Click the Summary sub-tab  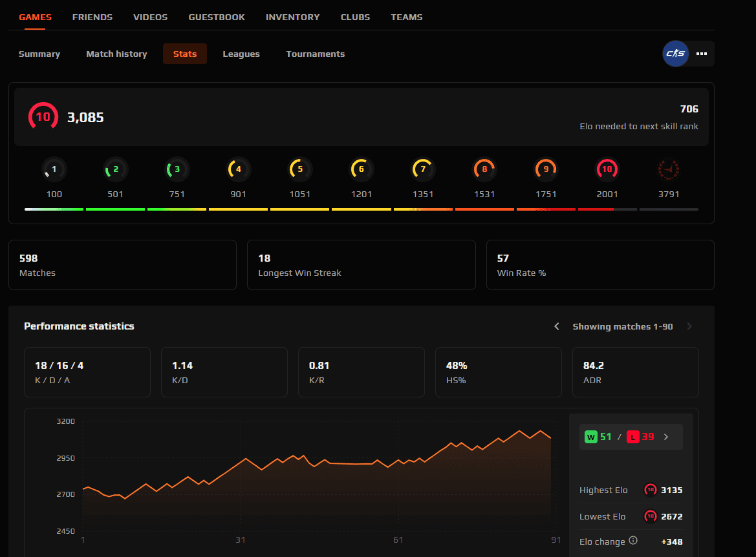pos(39,54)
